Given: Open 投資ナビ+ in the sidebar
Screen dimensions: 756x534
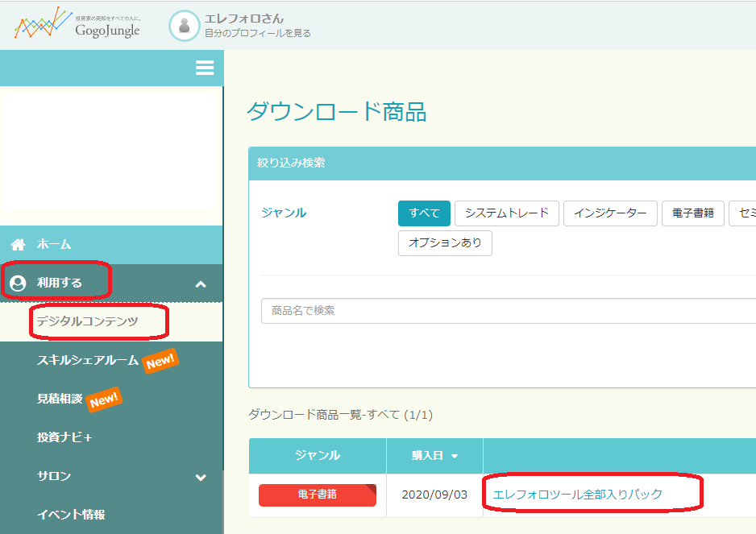Looking at the screenshot, I should [x=64, y=437].
